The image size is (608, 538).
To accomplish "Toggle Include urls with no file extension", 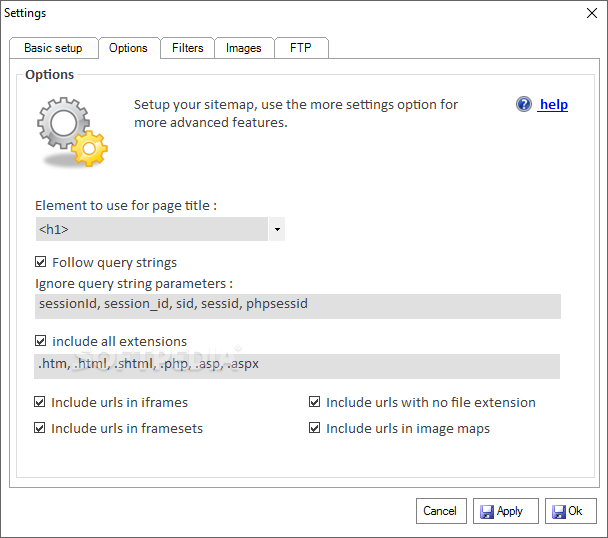I will (x=315, y=402).
